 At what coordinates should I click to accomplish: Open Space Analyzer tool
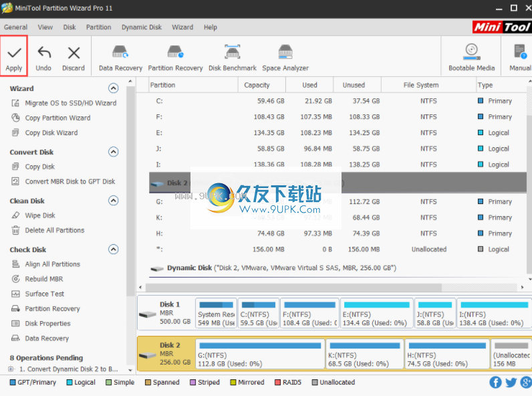(285, 58)
